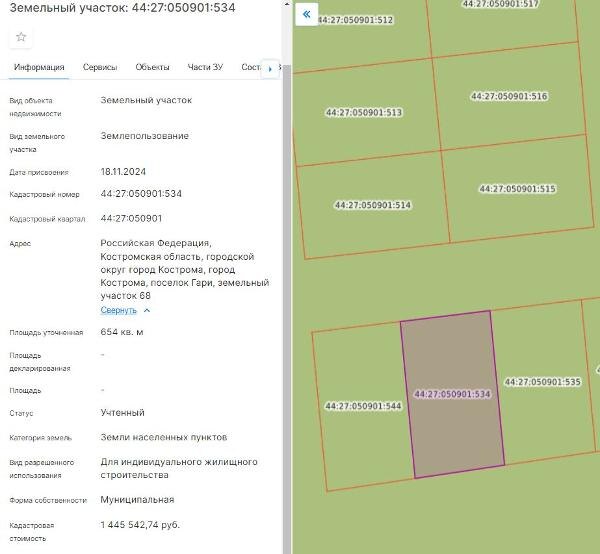
Task: Open the Информация tab
Action: 39,67
